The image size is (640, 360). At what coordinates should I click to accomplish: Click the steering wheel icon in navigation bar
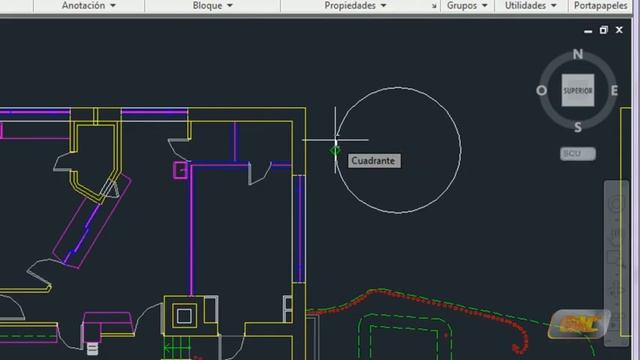coord(616,204)
